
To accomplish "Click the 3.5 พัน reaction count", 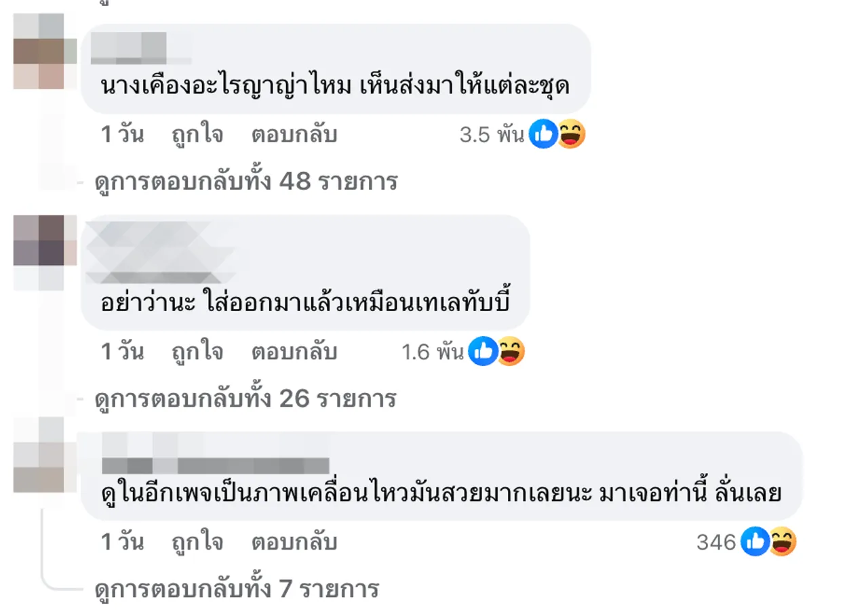I will tap(492, 134).
